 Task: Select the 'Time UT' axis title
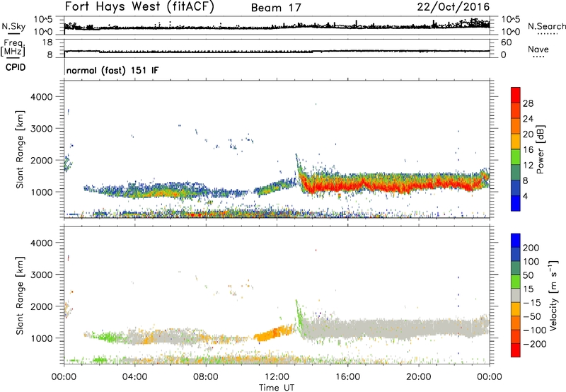pyautogui.click(x=277, y=388)
